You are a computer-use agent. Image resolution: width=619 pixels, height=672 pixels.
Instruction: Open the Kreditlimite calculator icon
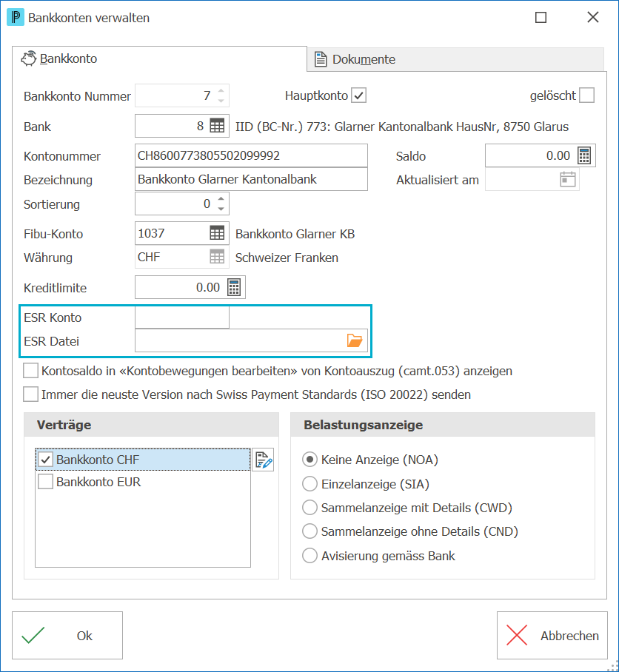click(234, 287)
